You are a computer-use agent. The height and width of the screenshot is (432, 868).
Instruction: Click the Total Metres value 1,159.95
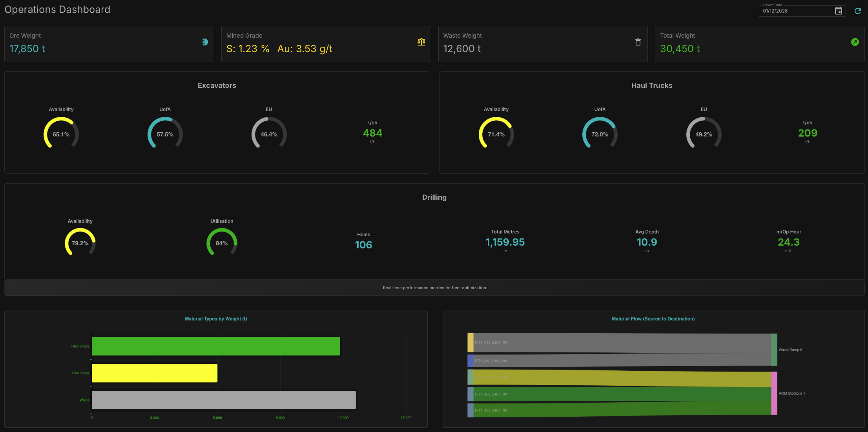[505, 242]
